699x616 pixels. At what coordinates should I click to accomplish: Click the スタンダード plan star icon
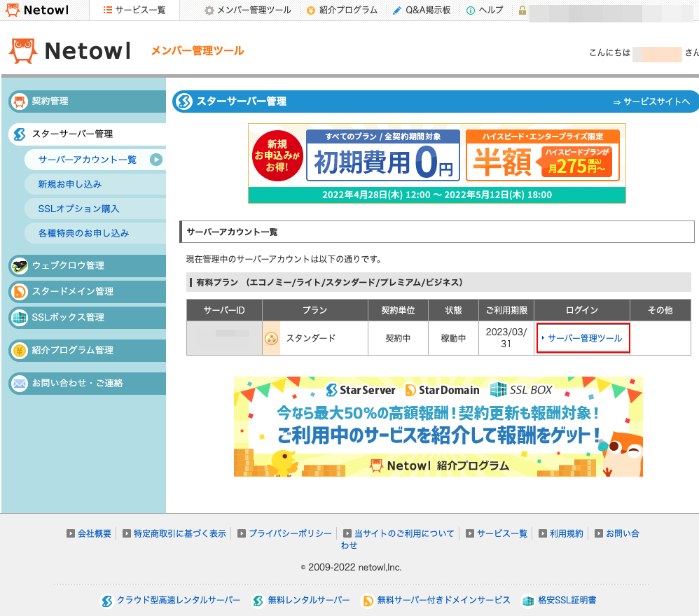pos(271,339)
